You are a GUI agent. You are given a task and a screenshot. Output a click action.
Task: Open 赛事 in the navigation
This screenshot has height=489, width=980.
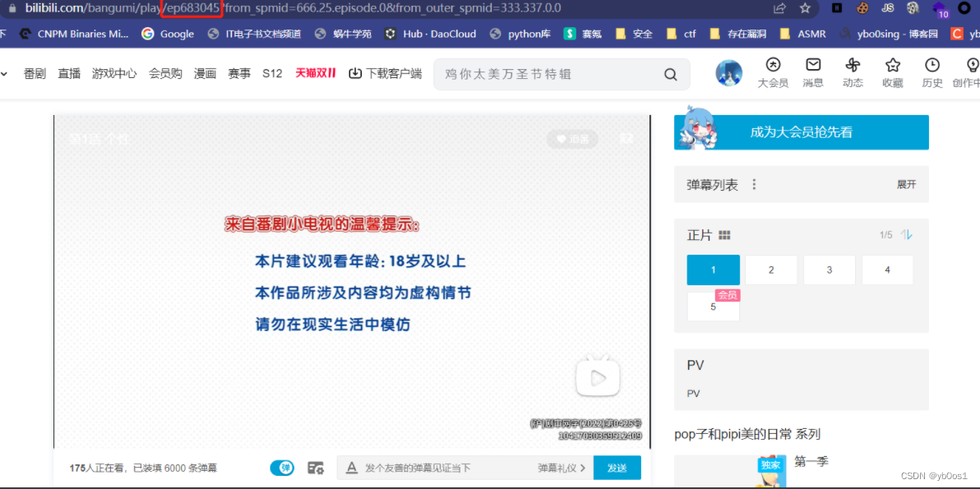pos(239,74)
